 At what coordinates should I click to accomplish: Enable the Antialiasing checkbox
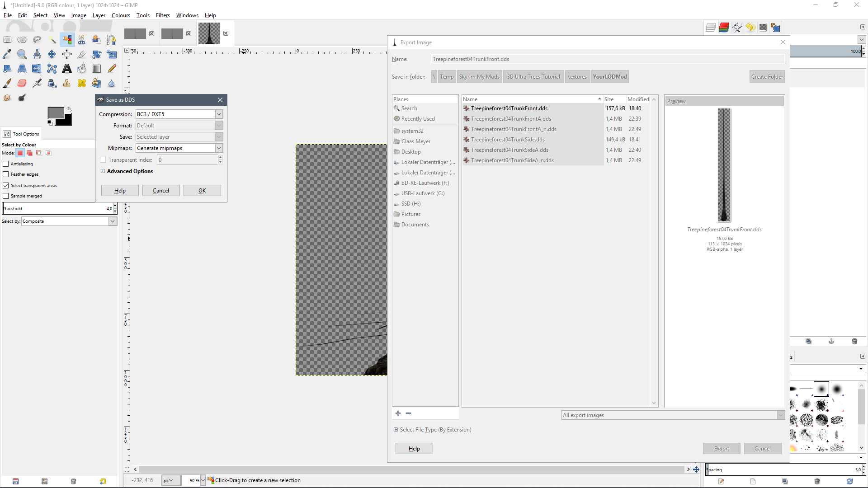point(6,164)
